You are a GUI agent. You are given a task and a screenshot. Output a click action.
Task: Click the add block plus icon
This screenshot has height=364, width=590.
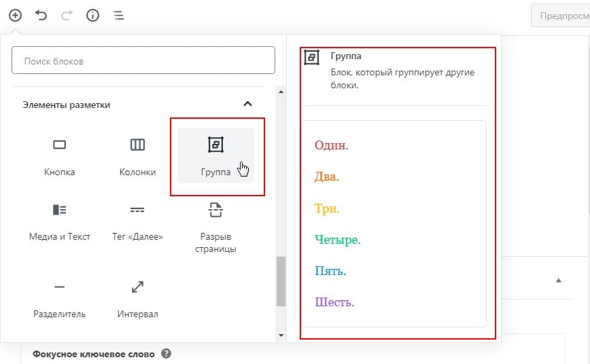(16, 16)
